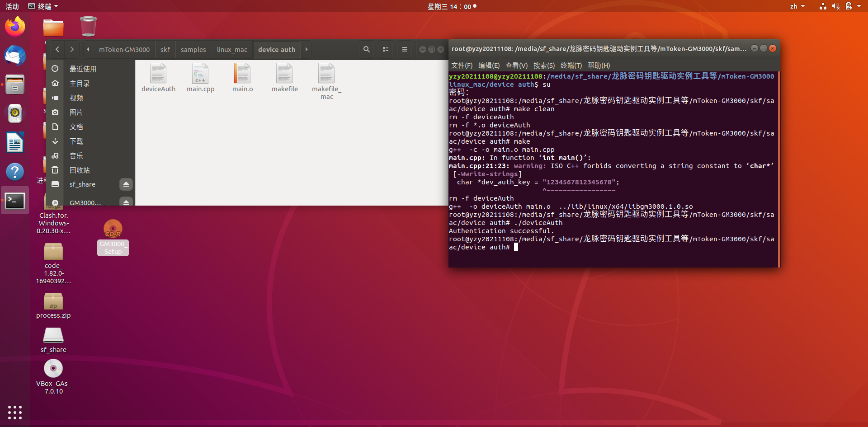Viewport: 868px width, 427px height.
Task: Open the Files manager dock icon
Action: [15, 84]
